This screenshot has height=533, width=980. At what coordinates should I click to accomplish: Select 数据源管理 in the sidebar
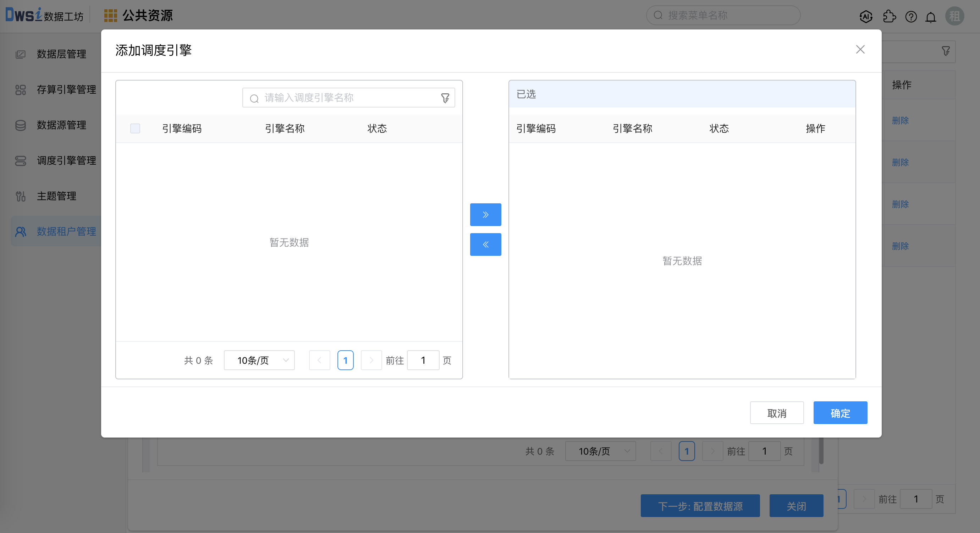(61, 125)
